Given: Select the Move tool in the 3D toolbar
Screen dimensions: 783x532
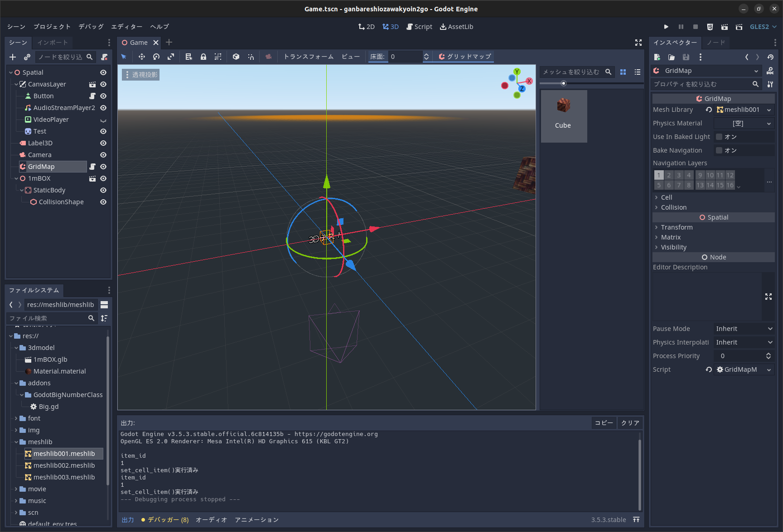Looking at the screenshot, I should point(141,57).
